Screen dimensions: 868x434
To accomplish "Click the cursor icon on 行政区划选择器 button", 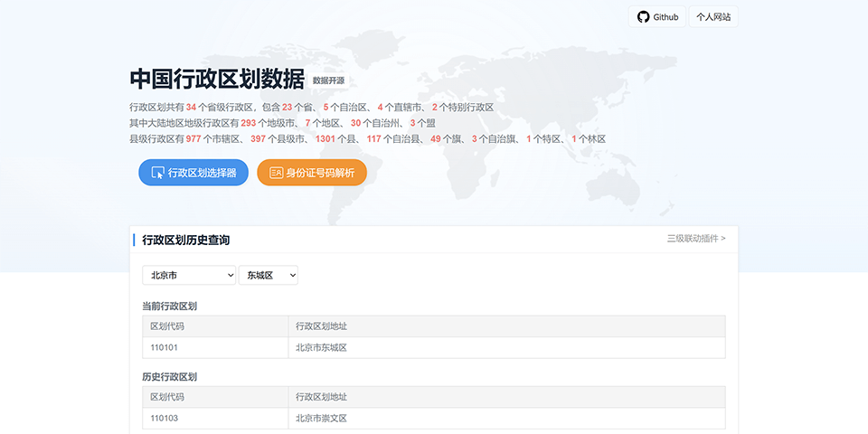I will [x=157, y=173].
